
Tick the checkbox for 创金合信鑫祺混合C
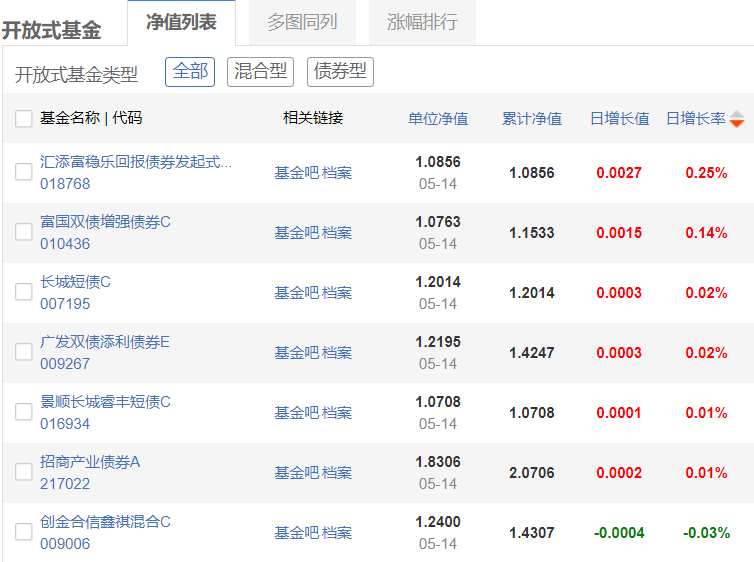pyautogui.click(x=24, y=532)
